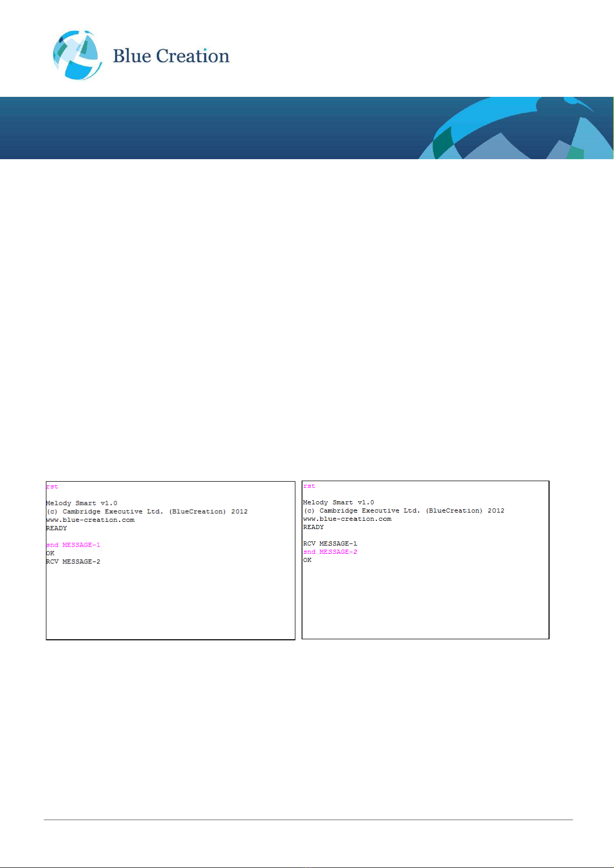614x868 pixels.
Task: Click "Melody Smart v1.0" in left terminal box
Action: click(81, 503)
